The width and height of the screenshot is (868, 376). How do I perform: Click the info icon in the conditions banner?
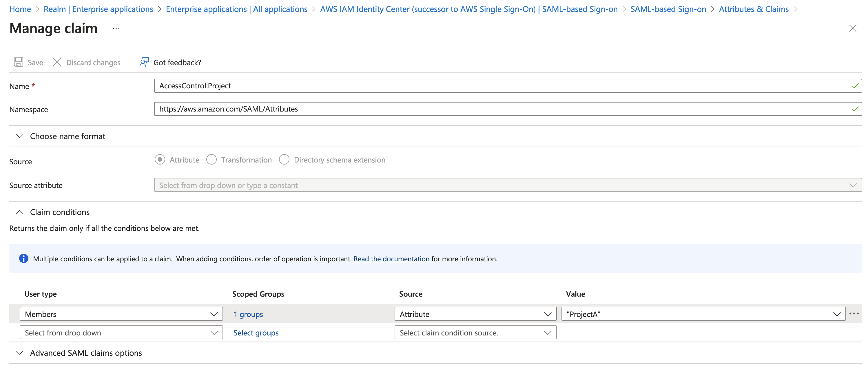(x=23, y=258)
